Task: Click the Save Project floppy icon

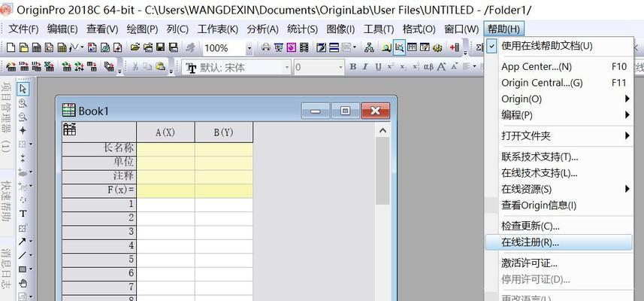Action: (x=160, y=47)
